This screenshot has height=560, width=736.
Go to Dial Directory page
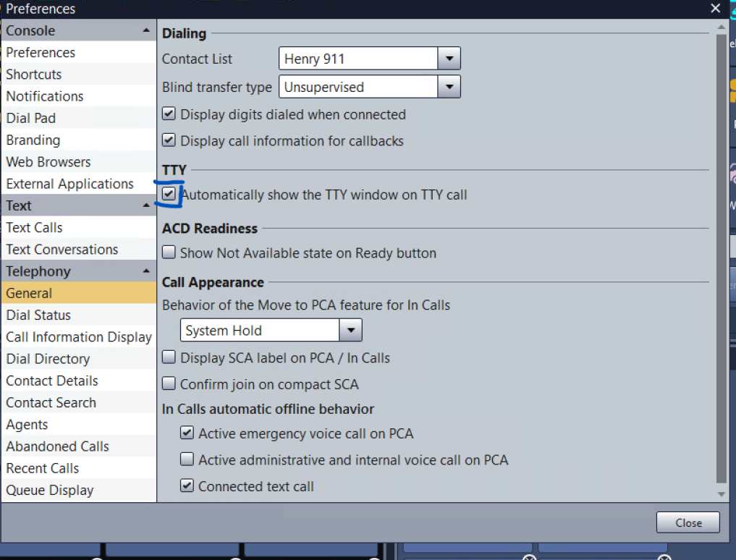coord(79,359)
